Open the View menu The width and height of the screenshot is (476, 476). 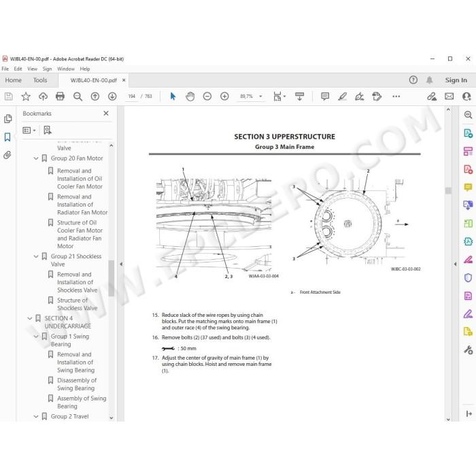click(x=33, y=69)
